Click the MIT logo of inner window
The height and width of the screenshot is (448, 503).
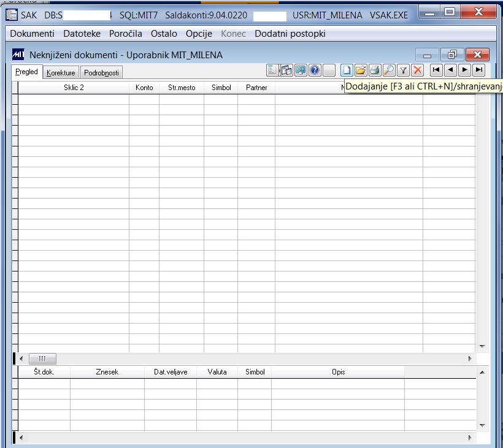tap(18, 55)
